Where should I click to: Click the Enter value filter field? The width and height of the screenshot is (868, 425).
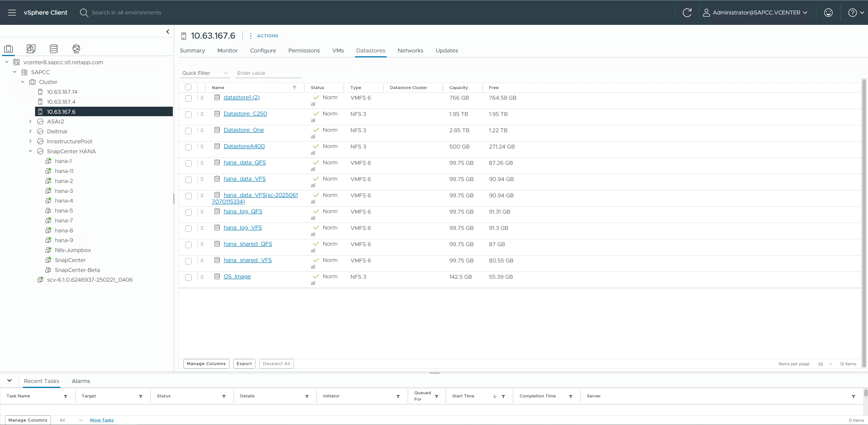tap(268, 73)
